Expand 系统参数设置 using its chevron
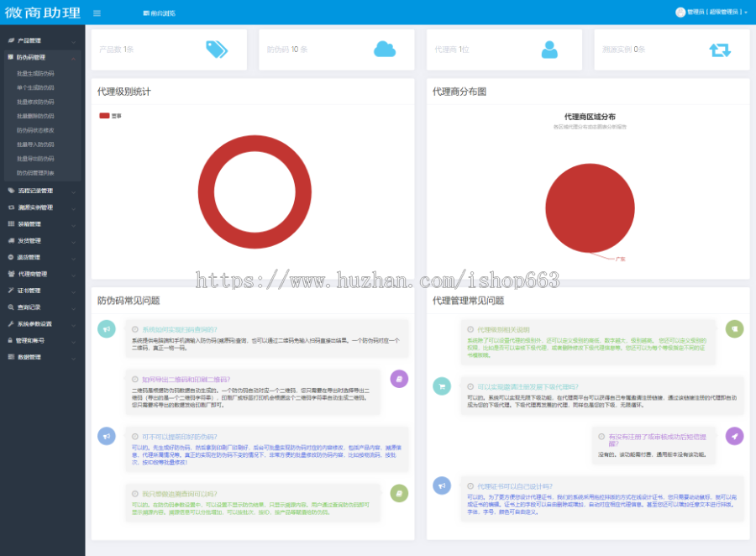Image resolution: width=756 pixels, height=556 pixels. pos(73,325)
